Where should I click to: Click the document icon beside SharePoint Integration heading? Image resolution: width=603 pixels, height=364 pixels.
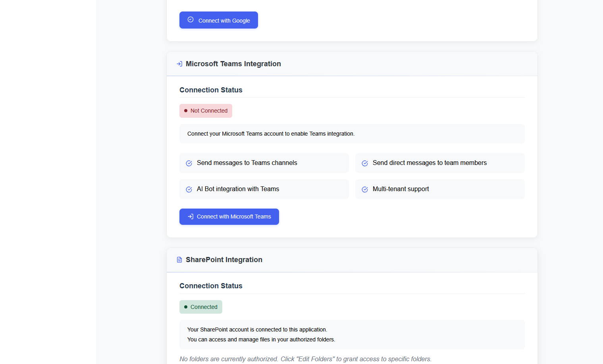[x=179, y=259]
